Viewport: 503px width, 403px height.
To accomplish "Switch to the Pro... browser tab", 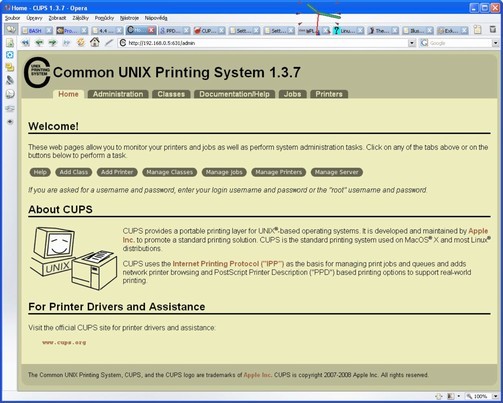I will click(71, 31).
